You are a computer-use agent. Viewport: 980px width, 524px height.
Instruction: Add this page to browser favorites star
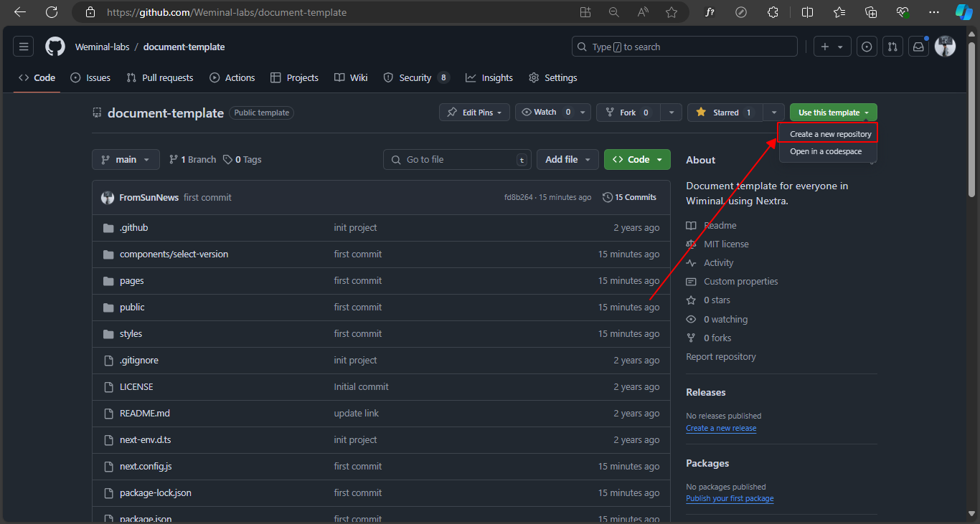671,12
